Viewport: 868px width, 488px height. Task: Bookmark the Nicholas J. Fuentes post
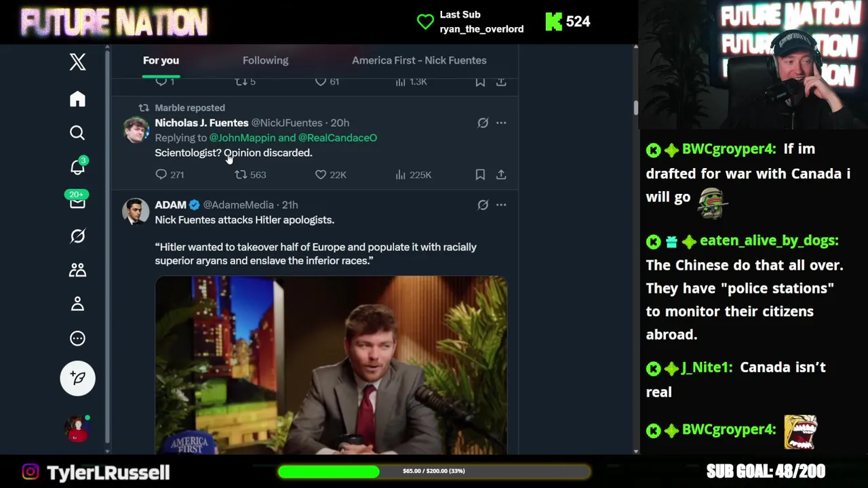click(x=480, y=174)
